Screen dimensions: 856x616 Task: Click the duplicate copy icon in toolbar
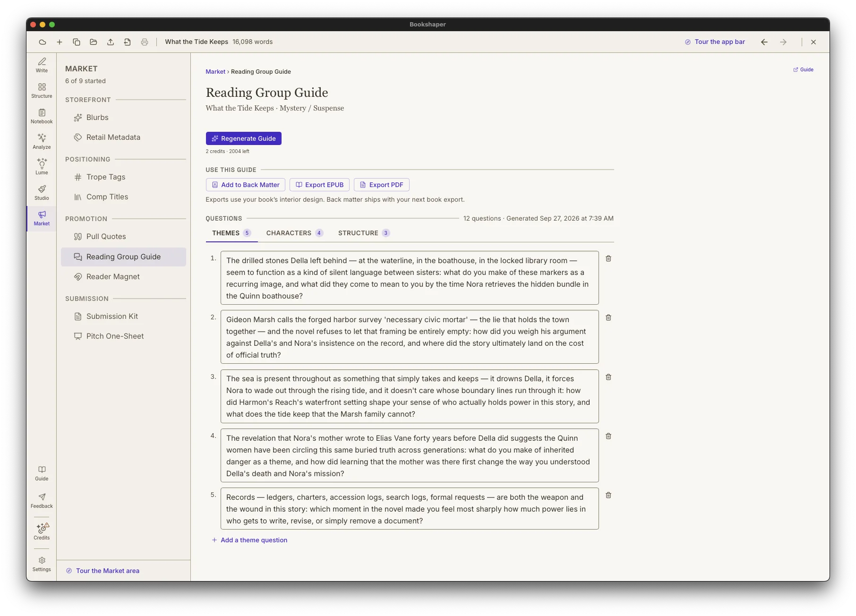[77, 42]
